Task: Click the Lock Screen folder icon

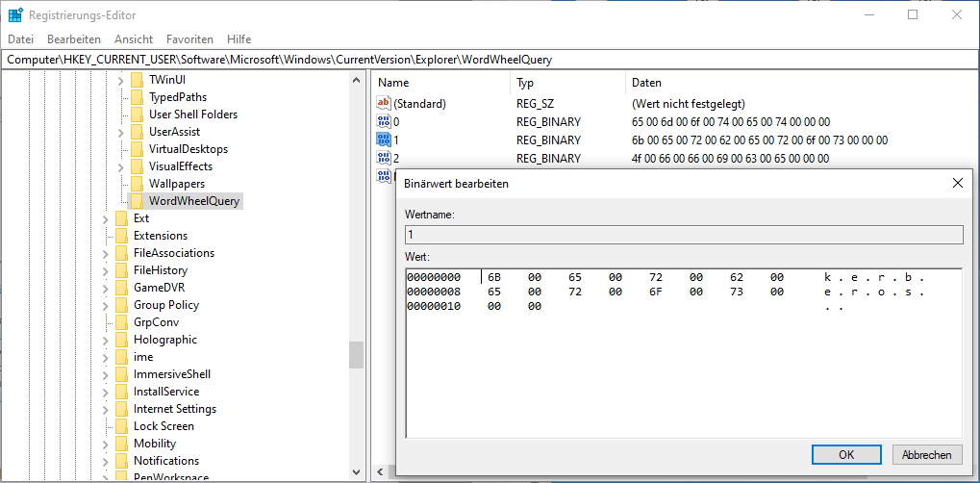Action: point(121,426)
